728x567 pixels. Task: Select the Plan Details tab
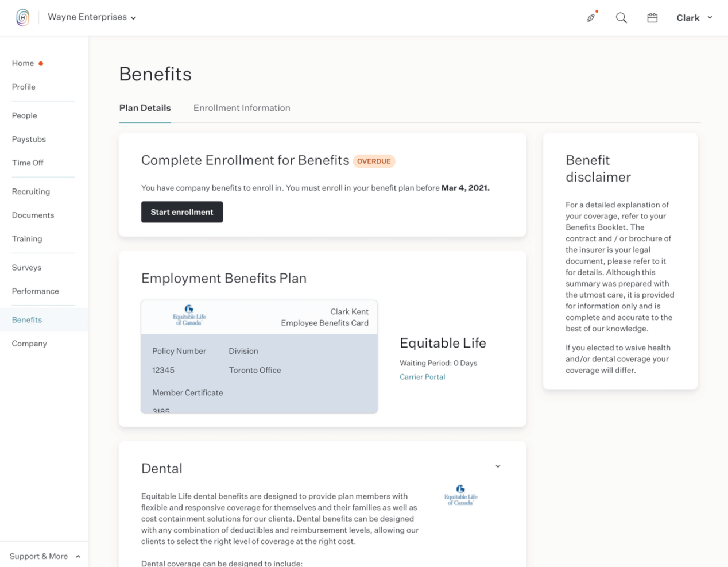click(x=145, y=108)
